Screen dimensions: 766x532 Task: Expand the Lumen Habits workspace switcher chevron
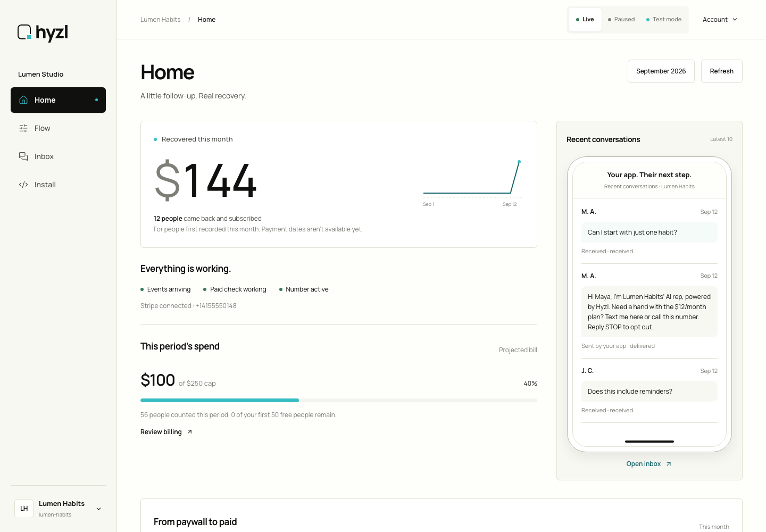tap(98, 509)
